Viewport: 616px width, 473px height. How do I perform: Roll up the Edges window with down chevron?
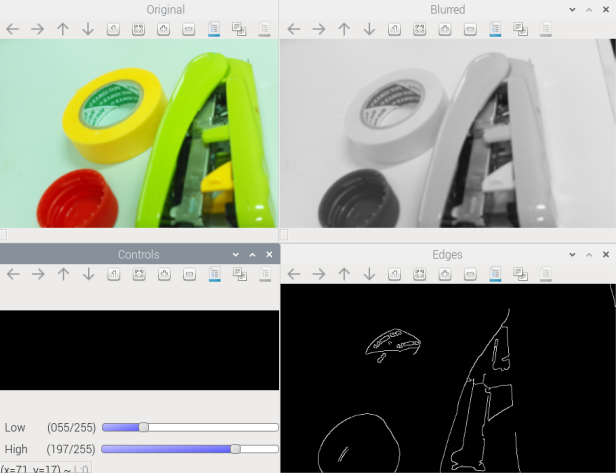[x=567, y=254]
